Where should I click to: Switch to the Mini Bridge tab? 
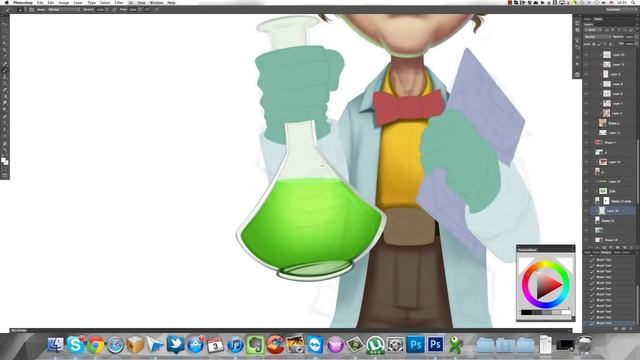(x=19, y=330)
